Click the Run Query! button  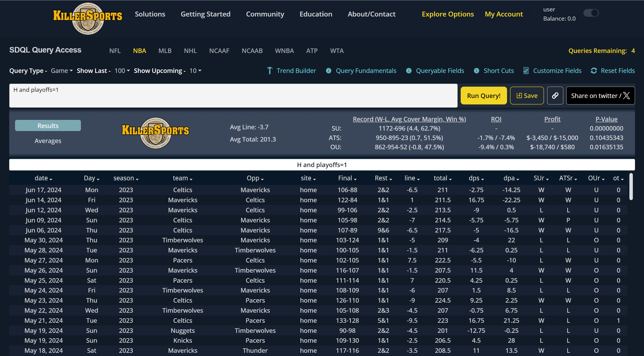point(483,95)
